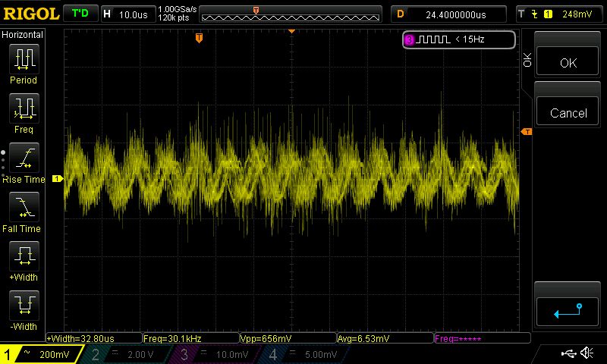
Task: Toggle the speaker sound icon
Action: [587, 353]
